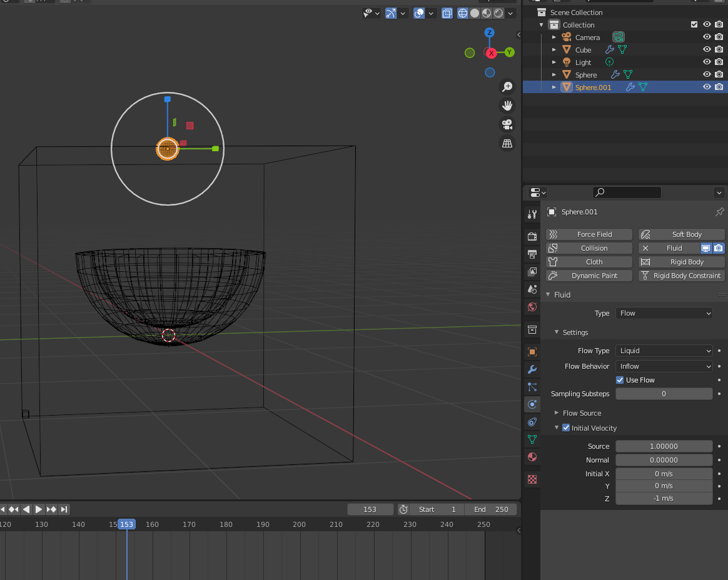Add Dynamic Paint physics
Image resolution: width=728 pixels, height=580 pixels.
pyautogui.click(x=589, y=276)
